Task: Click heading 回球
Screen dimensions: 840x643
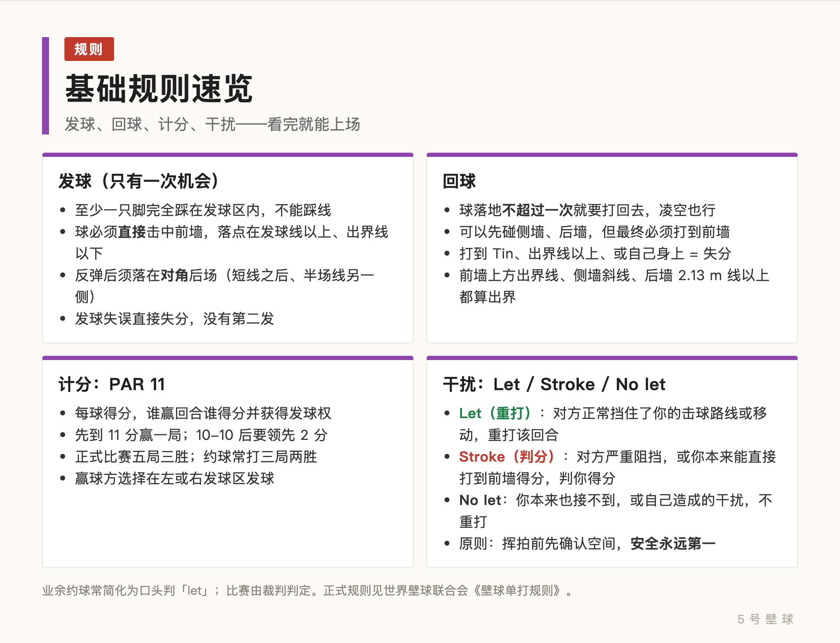Action: click(459, 181)
